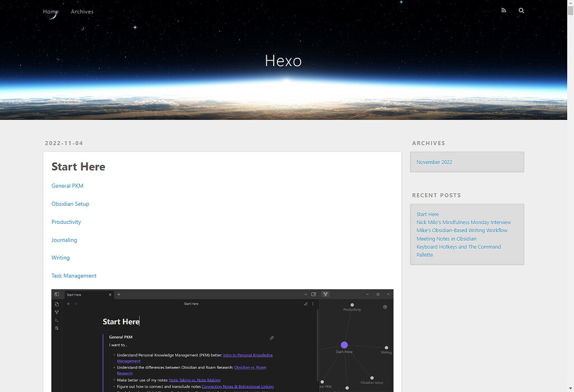Click the 2022-11-04 post date
The height and width of the screenshot is (392, 574).
pos(64,143)
